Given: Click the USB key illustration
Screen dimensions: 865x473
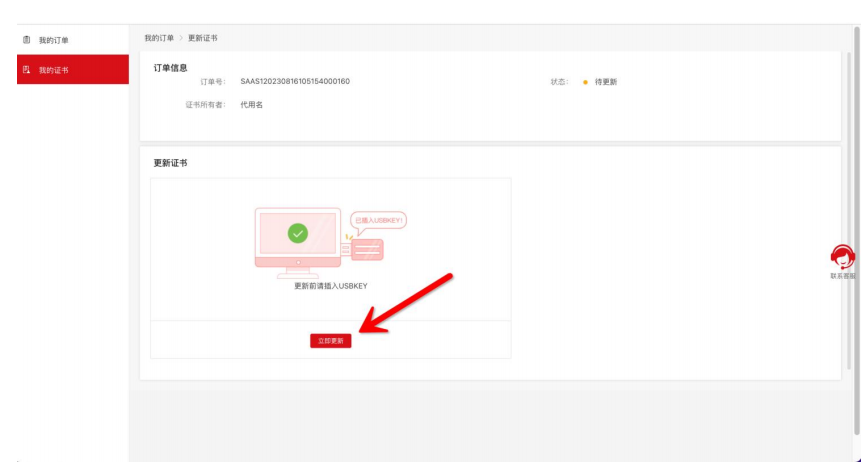Looking at the screenshot, I should [x=366, y=247].
